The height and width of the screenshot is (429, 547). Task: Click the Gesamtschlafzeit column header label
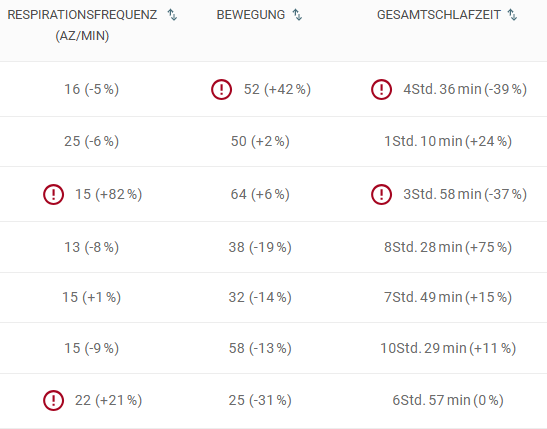(439, 15)
